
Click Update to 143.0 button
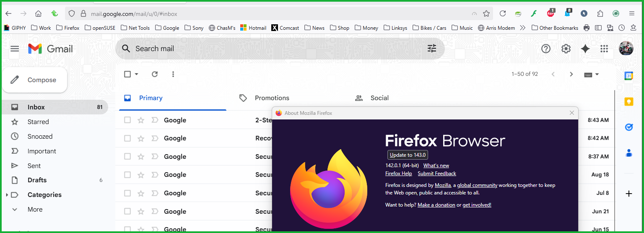[x=408, y=155]
